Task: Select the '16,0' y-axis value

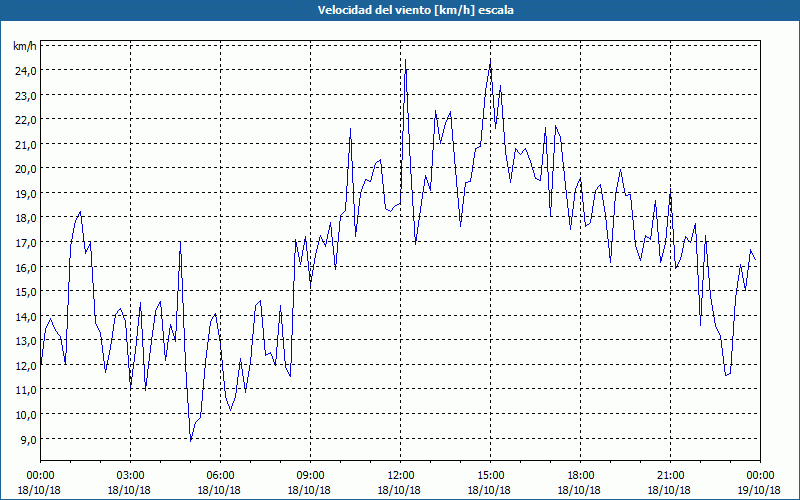Action: (26, 267)
